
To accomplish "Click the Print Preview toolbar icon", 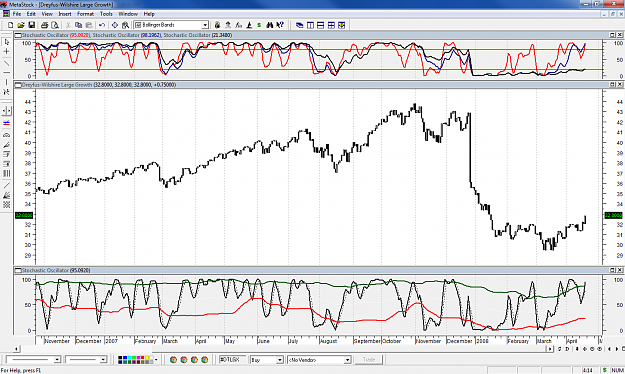I will point(55,25).
